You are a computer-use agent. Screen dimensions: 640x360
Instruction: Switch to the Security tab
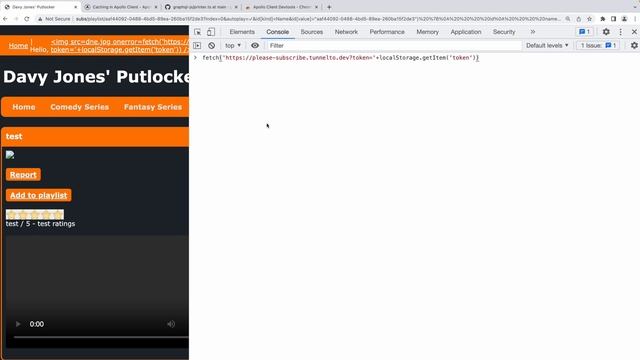[504, 32]
